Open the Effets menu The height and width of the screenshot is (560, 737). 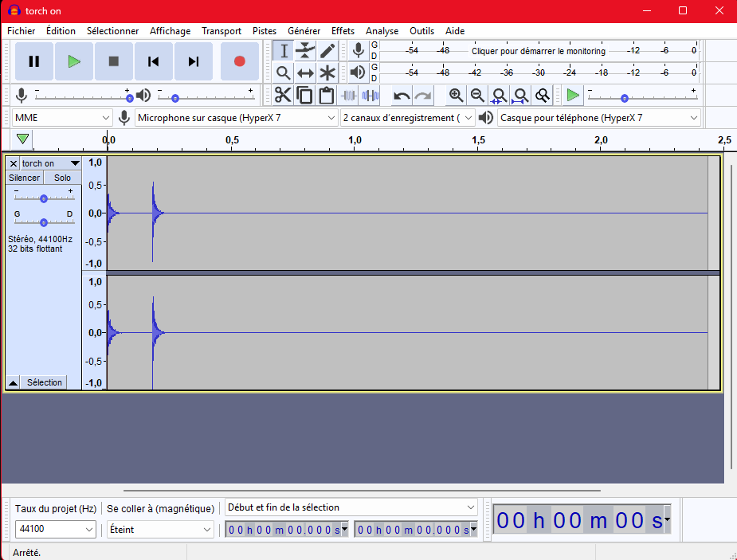tap(343, 31)
